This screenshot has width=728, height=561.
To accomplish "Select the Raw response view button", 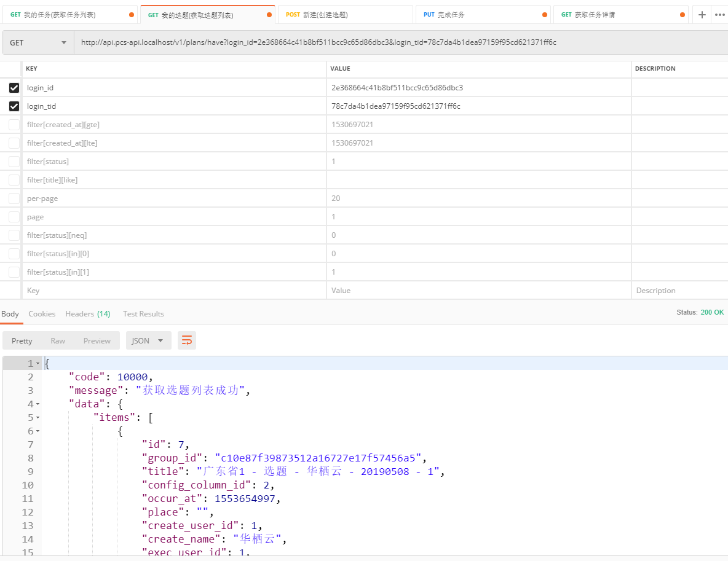I will [x=58, y=340].
